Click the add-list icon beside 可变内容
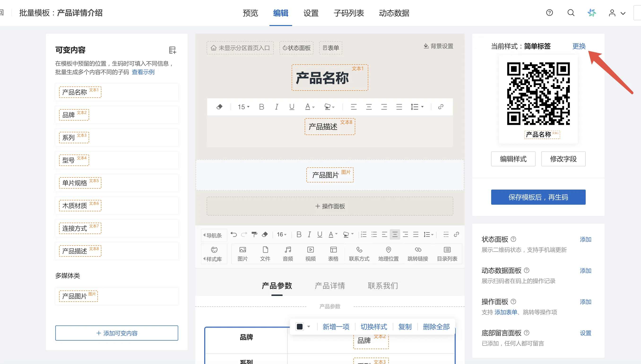Image resolution: width=641 pixels, height=364 pixels. click(173, 50)
